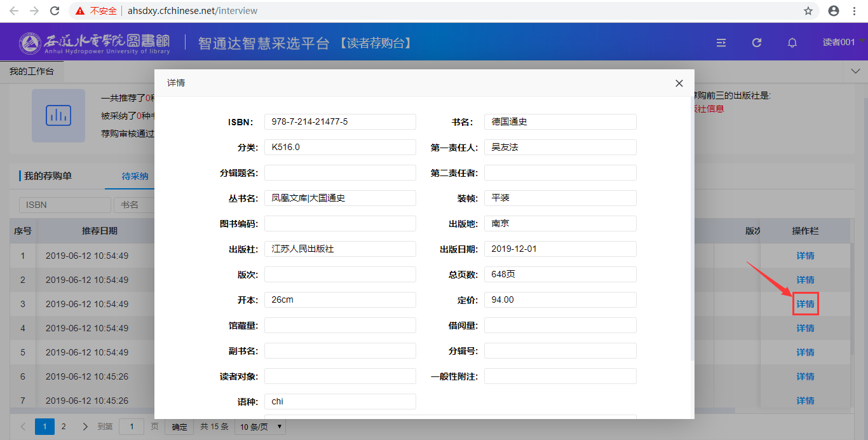Image resolution: width=868 pixels, height=440 pixels.
Task: Close the 详情 dialog with the X icon
Action: tap(679, 83)
